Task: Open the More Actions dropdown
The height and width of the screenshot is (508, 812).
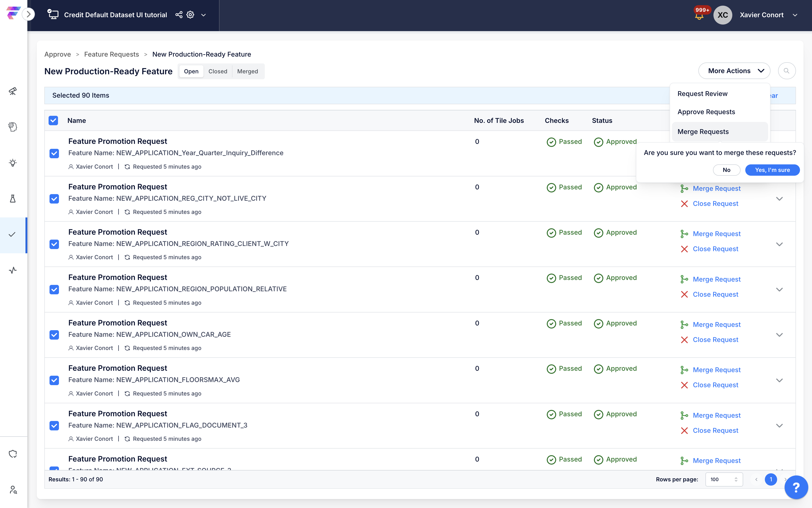Action: point(734,71)
